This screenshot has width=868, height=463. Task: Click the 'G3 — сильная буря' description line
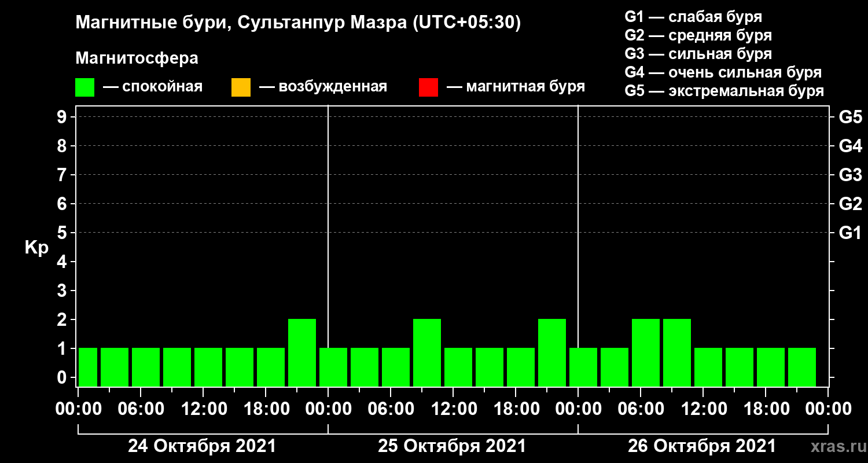point(698,54)
